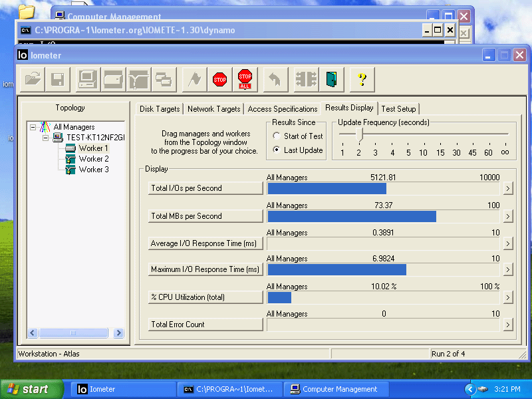Image resolution: width=532 pixels, height=399 pixels.
Task: Switch to Iometer taskbar button
Action: 123,389
